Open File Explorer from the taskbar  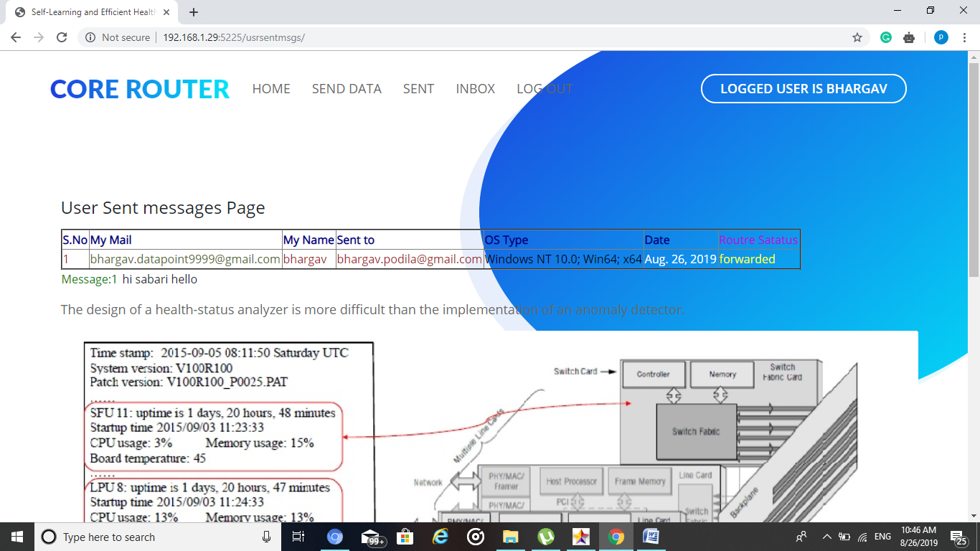(510, 537)
